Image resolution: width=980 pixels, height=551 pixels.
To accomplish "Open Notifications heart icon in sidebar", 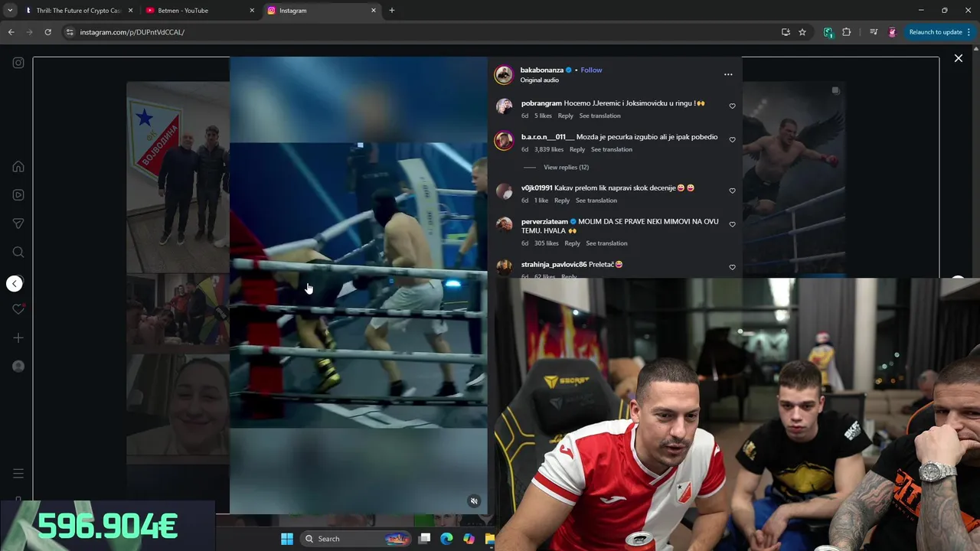I will [18, 309].
